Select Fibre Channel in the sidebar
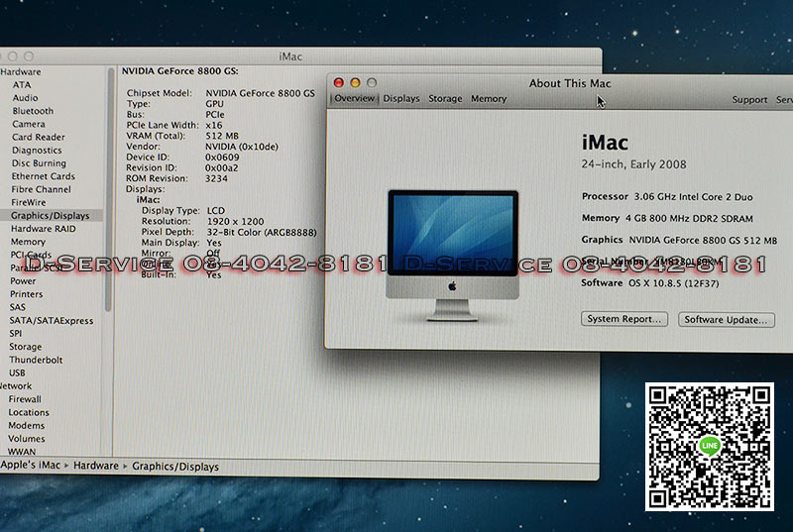Viewport: 793px width, 532px height. pyautogui.click(x=41, y=189)
